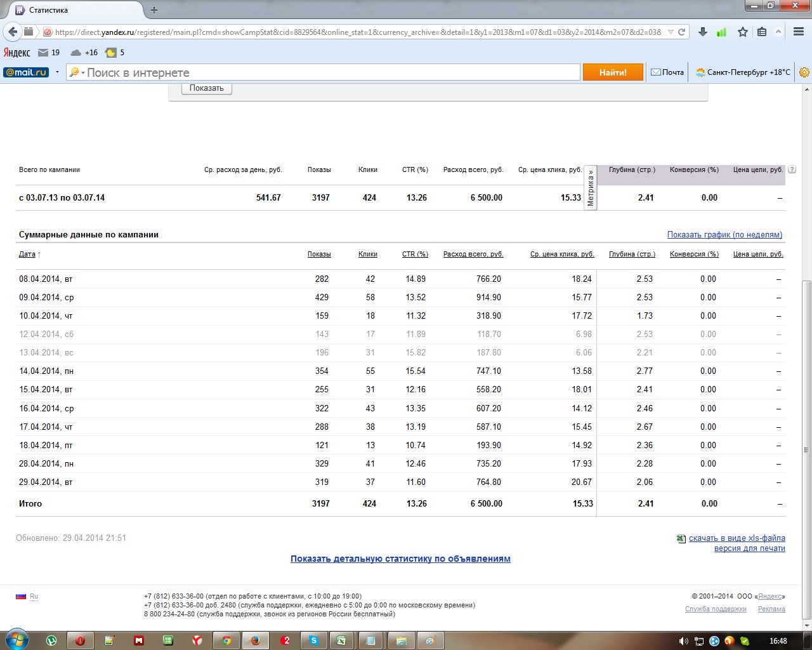
Task: Sort the table by Клики column
Action: (368, 255)
